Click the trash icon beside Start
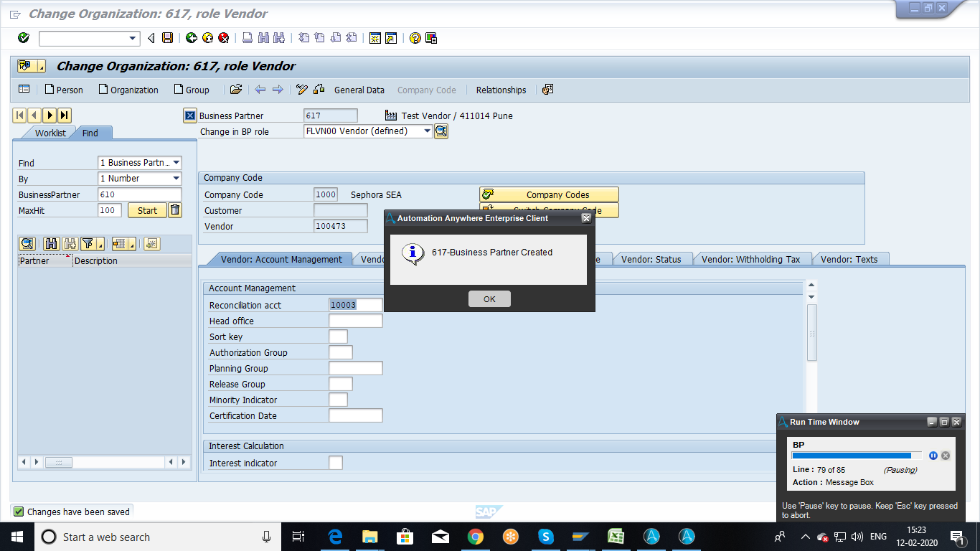980x551 pixels. [x=175, y=210]
